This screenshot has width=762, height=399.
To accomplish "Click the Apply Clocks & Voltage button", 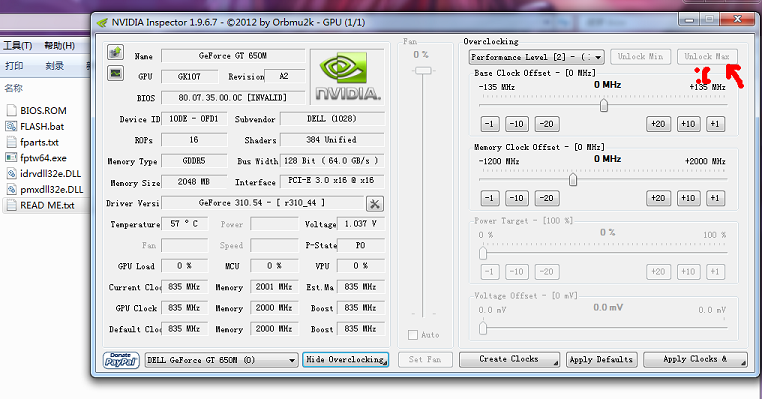I will [695, 360].
